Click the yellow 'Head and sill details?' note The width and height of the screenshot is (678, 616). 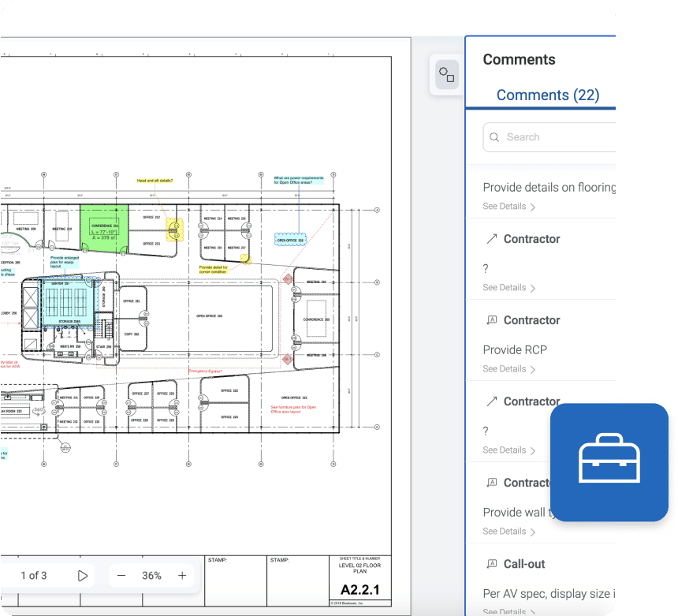click(155, 181)
